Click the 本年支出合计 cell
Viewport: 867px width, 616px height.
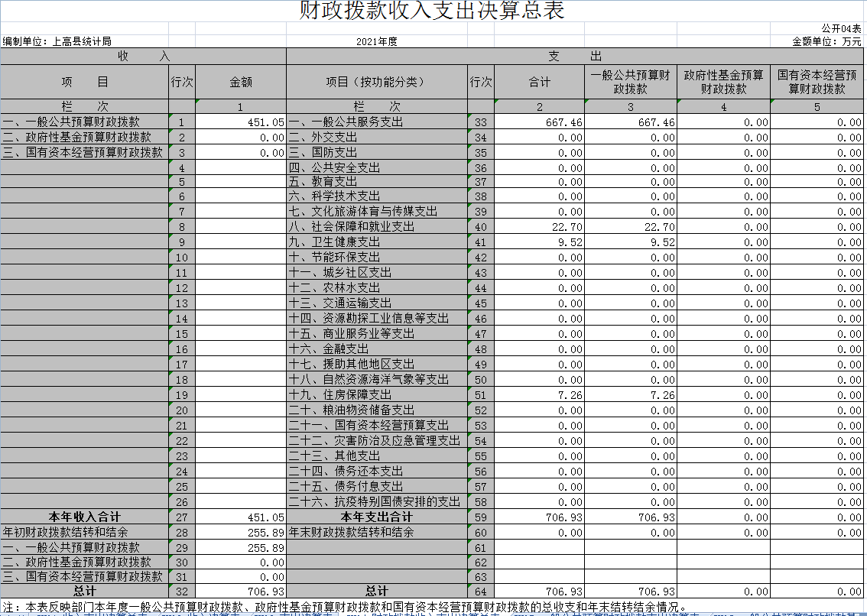pyautogui.click(x=377, y=517)
